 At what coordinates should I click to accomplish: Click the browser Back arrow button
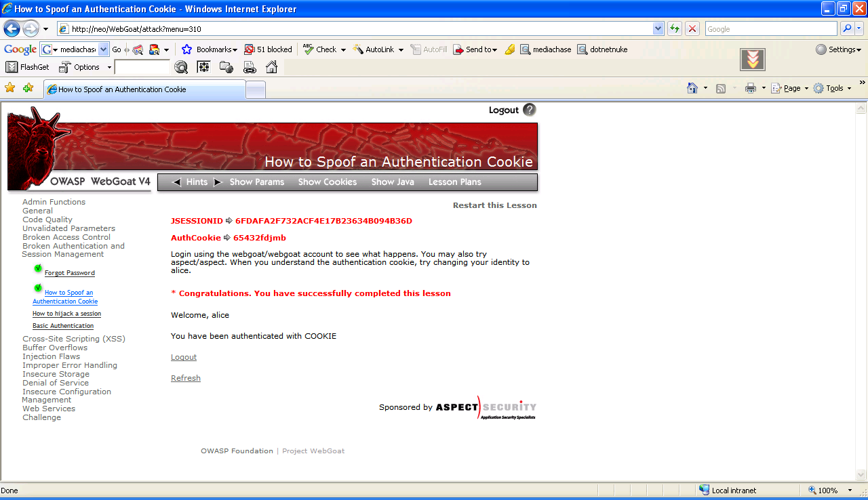coord(12,28)
